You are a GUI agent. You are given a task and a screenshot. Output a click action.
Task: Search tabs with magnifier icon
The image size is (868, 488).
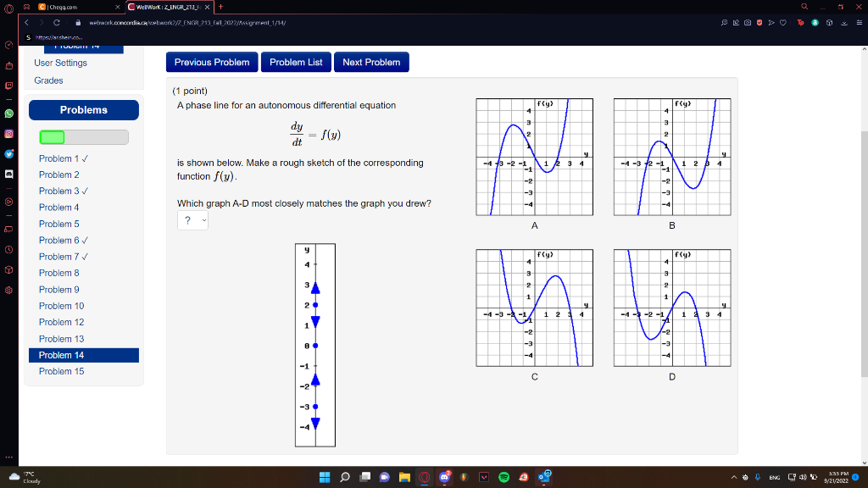(x=804, y=7)
